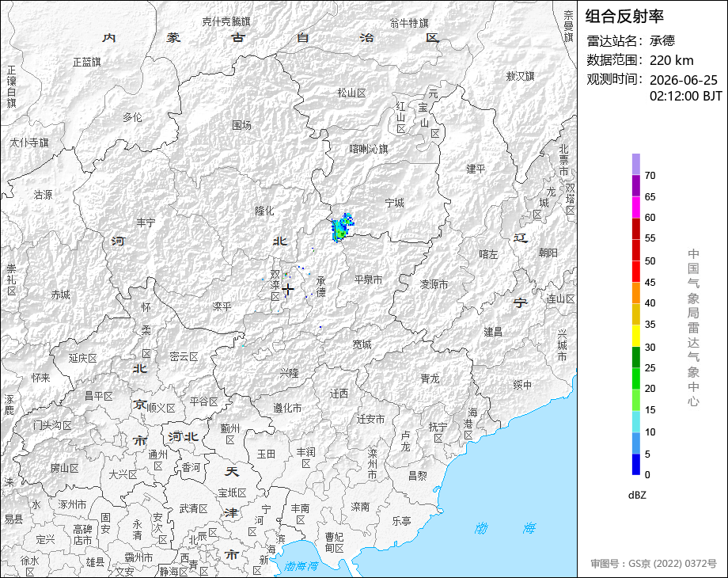Click the 沽源 map label
Screen dimensions: 728x578
click(x=44, y=195)
